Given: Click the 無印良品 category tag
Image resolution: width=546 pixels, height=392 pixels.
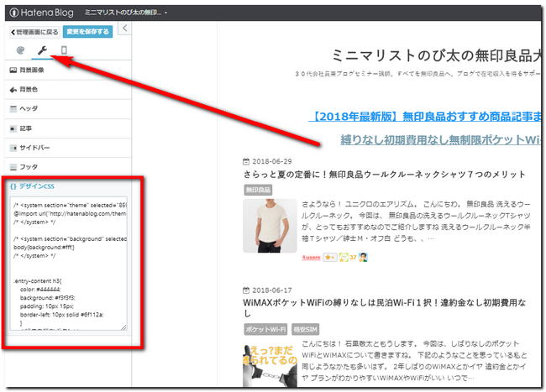Looking at the screenshot, I should pyautogui.click(x=258, y=190).
